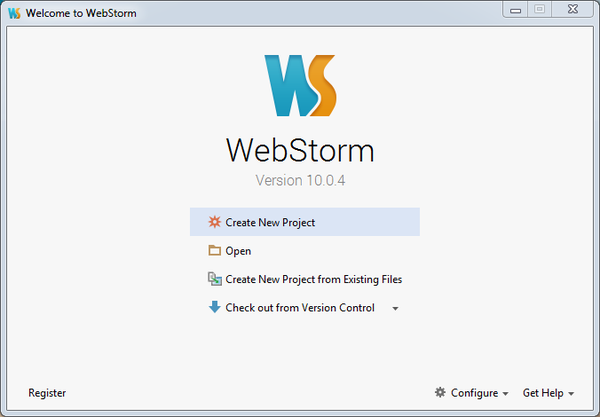This screenshot has width=600, height=417.
Task: Click the Get Help text label
Action: 542,393
